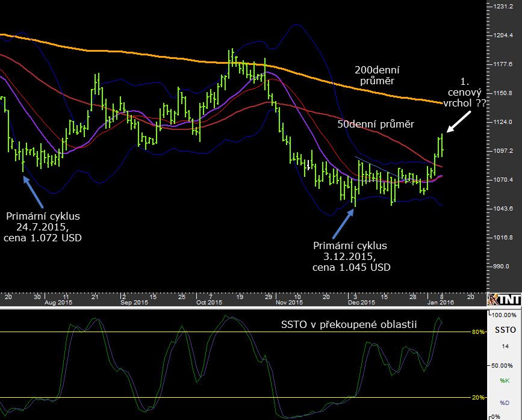Click the 1124.0 price axis label

point(503,122)
